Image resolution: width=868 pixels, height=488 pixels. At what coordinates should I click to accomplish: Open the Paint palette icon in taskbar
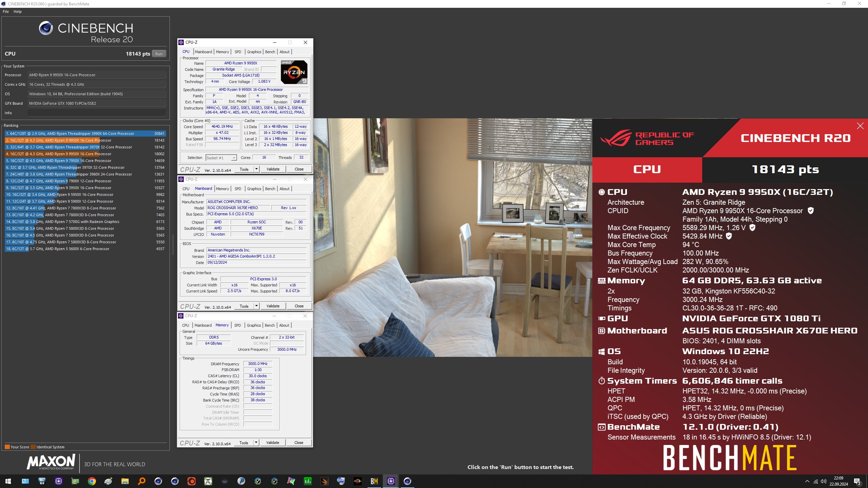108,481
